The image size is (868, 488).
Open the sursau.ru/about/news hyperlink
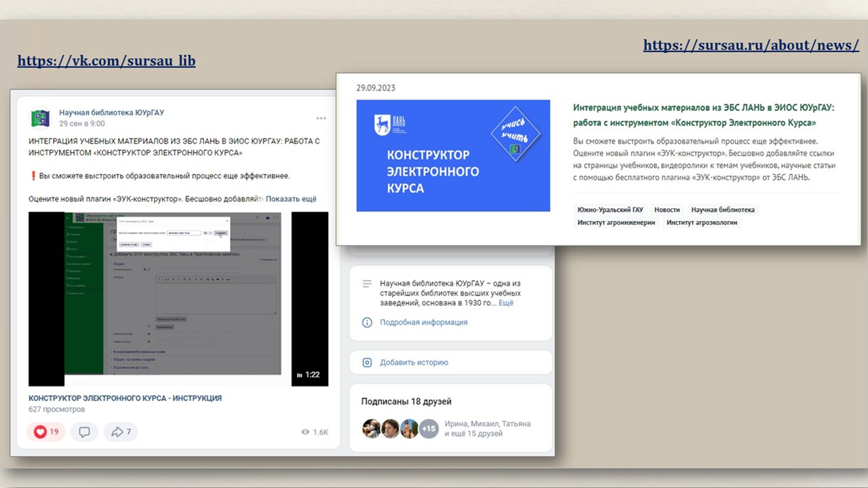click(751, 45)
